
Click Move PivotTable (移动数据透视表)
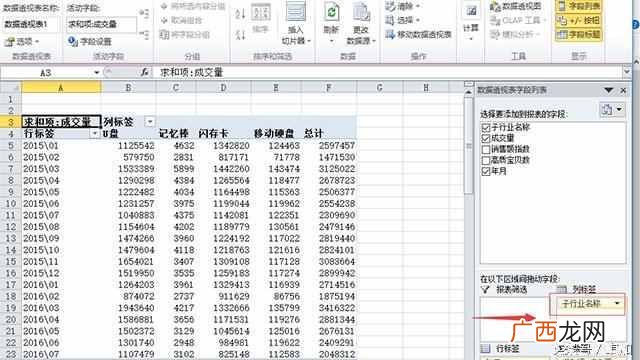click(x=418, y=35)
